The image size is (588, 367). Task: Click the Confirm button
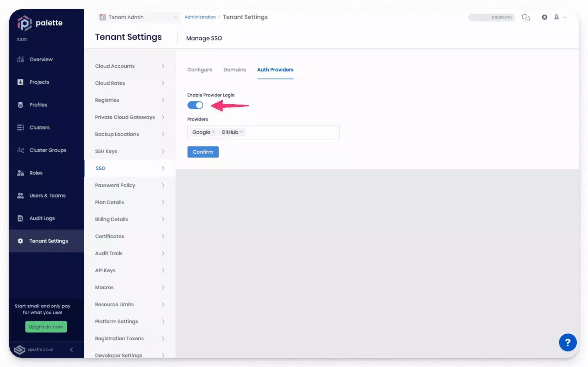[203, 152]
